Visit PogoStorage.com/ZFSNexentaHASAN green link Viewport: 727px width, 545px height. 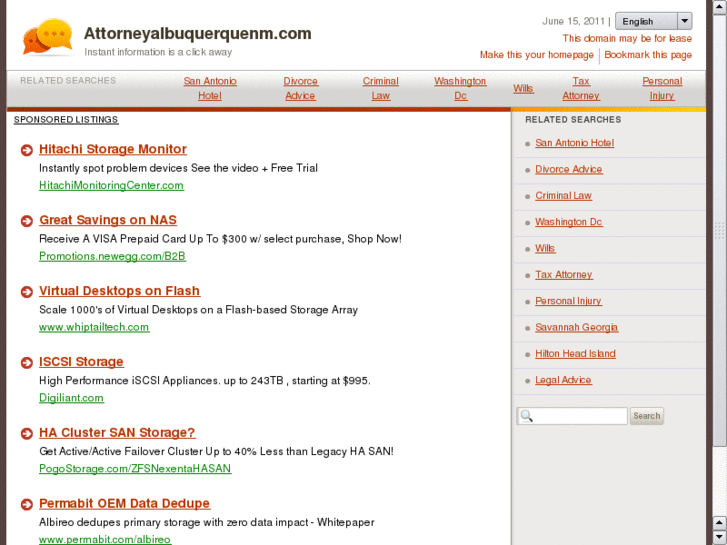(x=135, y=468)
